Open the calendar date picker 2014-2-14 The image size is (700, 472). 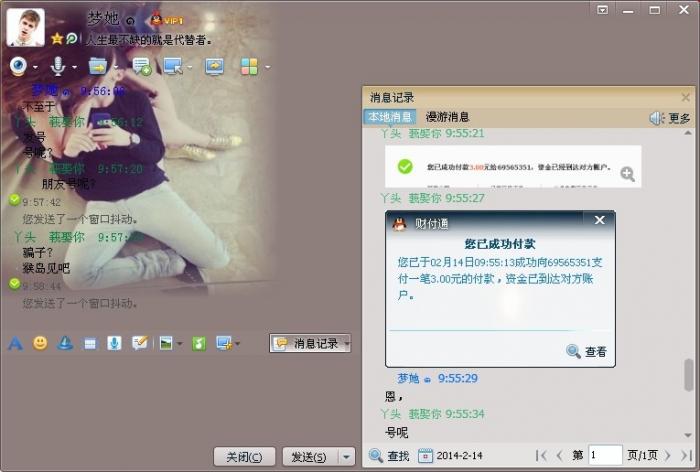[450, 455]
